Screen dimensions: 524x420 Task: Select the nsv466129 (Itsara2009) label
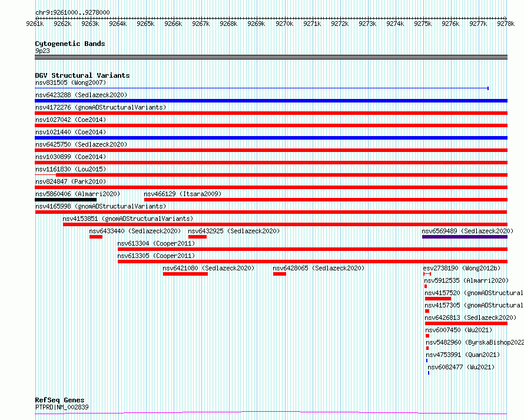tap(183, 194)
